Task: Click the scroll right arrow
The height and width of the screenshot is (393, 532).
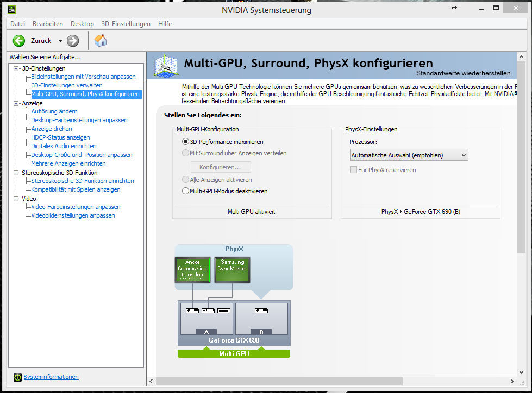Action: click(x=512, y=382)
